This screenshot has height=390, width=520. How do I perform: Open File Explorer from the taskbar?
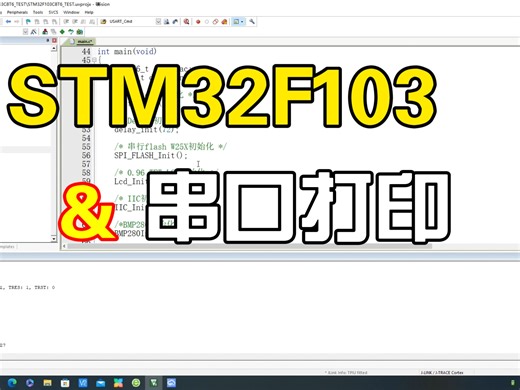pos(47,383)
